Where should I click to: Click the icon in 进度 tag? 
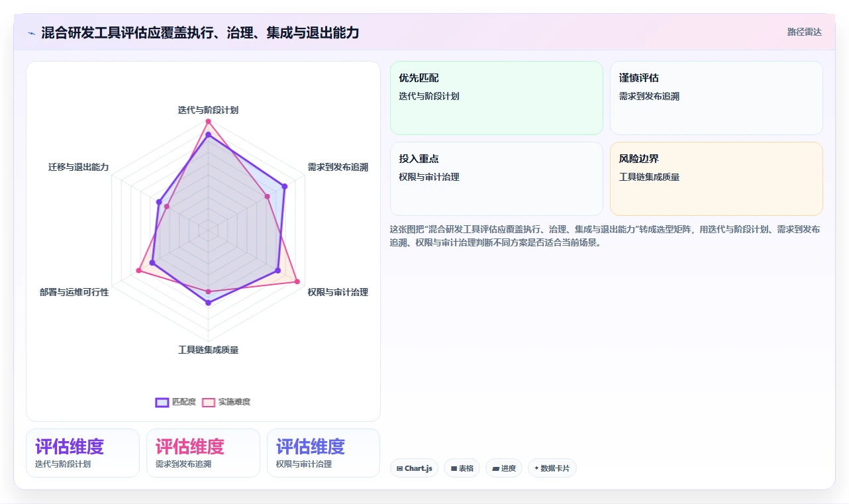(495, 468)
